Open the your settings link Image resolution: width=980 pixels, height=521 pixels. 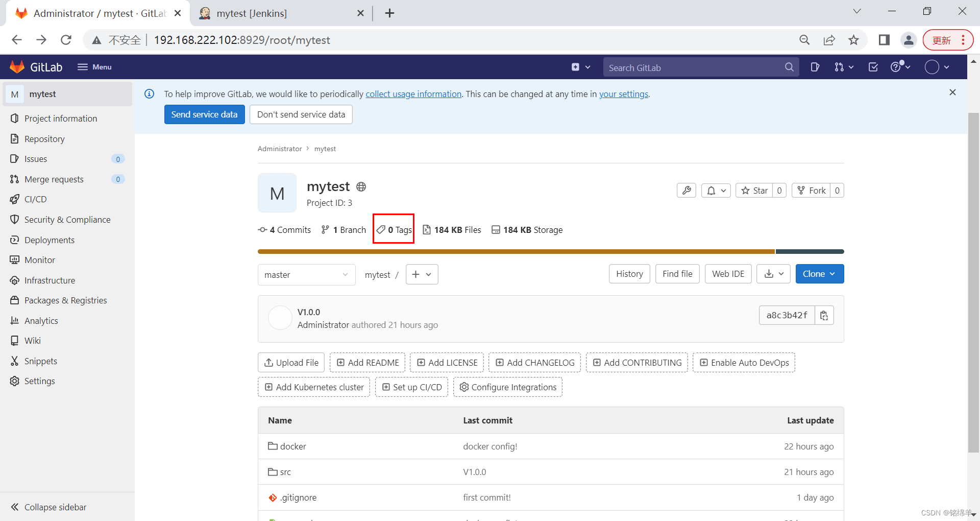[623, 94]
